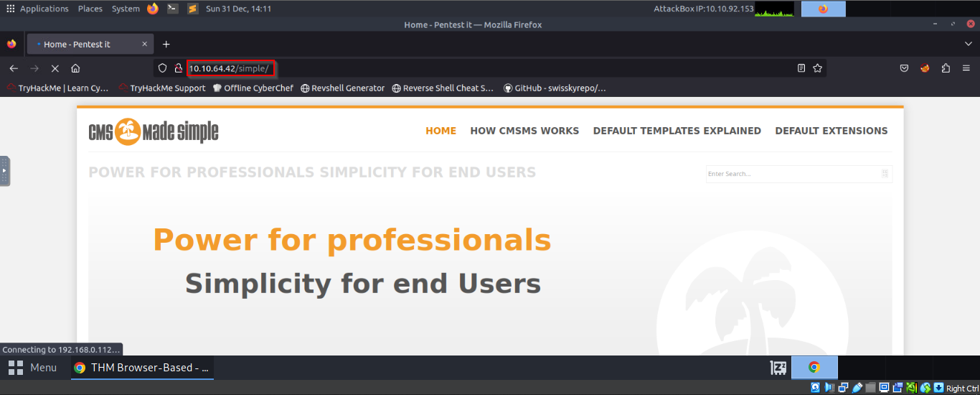Open Reverse Shell Cheat Sheet bookmark
This screenshot has height=395, width=980.
(443, 88)
